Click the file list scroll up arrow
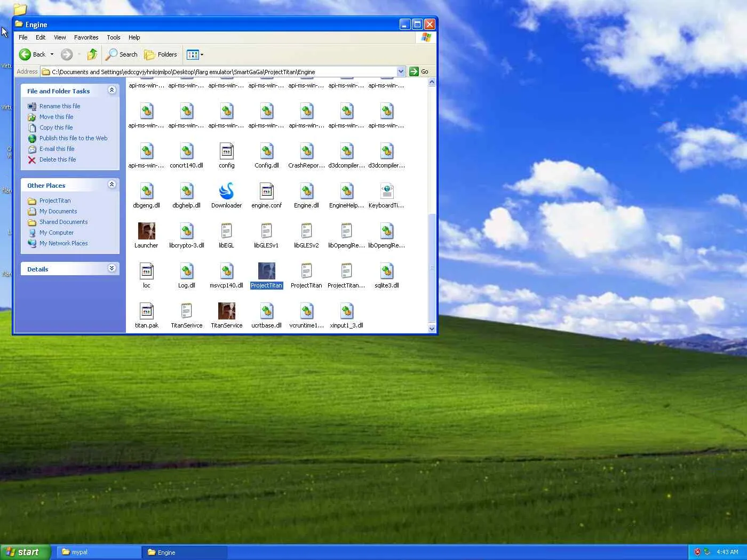The image size is (747, 560). 432,82
